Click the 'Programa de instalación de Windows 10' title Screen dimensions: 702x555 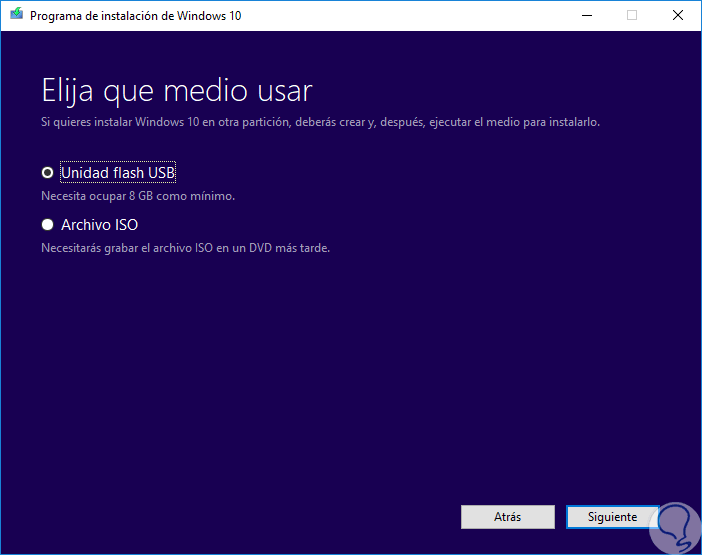click(x=136, y=16)
